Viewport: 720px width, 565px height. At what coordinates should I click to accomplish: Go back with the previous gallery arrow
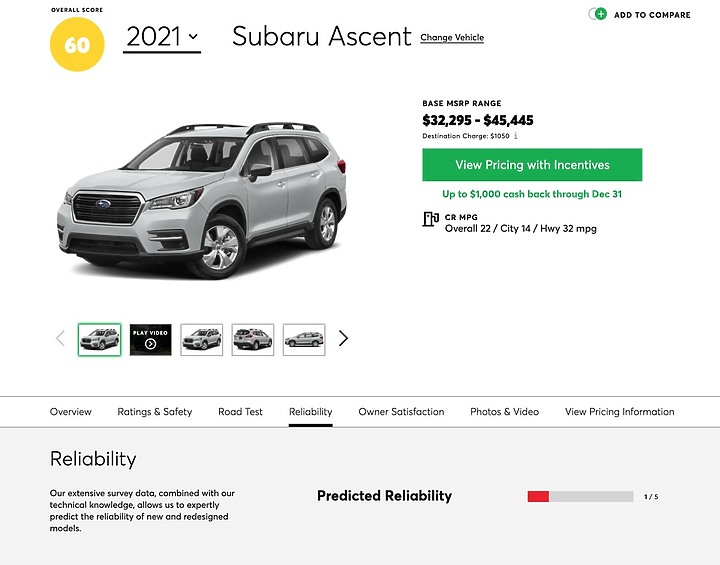[60, 339]
